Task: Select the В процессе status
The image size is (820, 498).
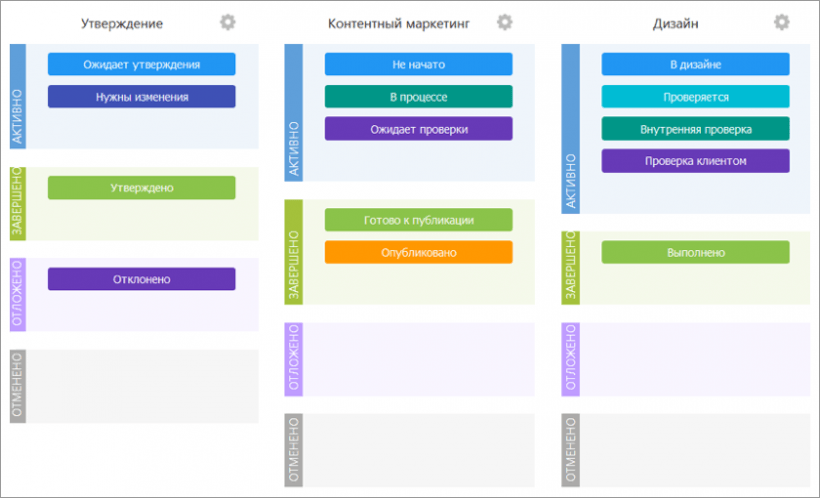Action: pos(418,97)
